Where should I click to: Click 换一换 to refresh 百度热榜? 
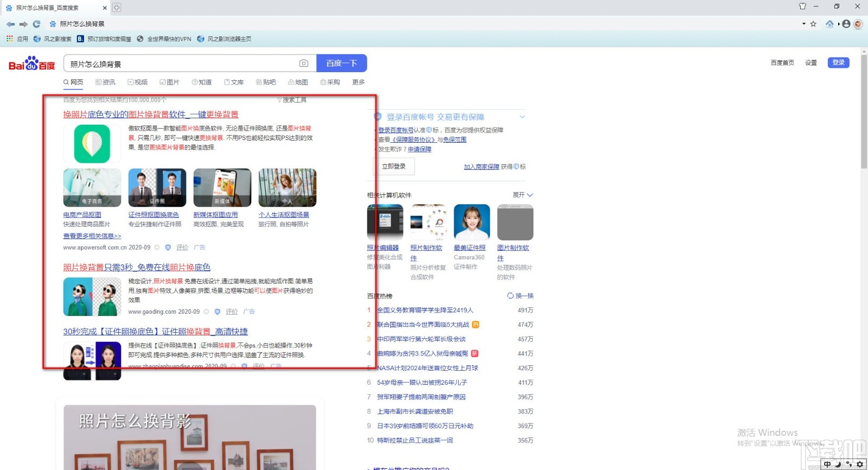[520, 296]
